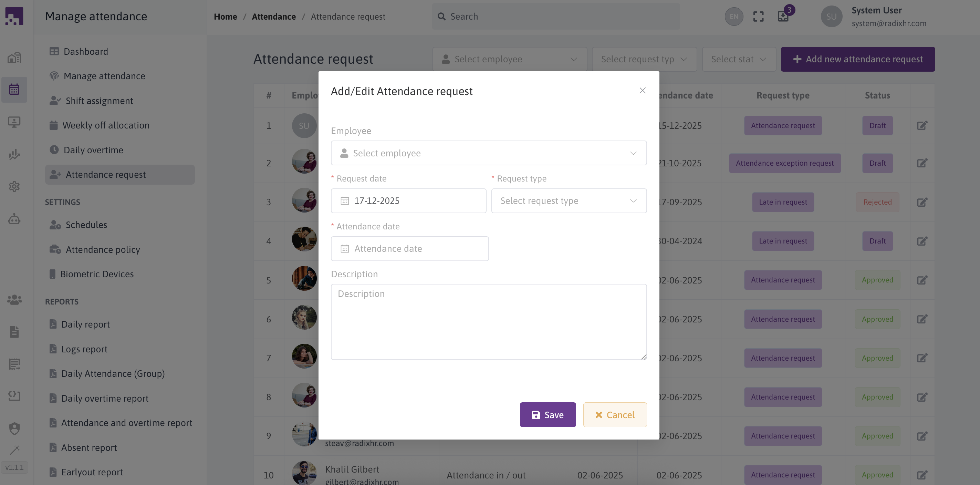
Task: Click the Attendance date field
Action: (410, 249)
